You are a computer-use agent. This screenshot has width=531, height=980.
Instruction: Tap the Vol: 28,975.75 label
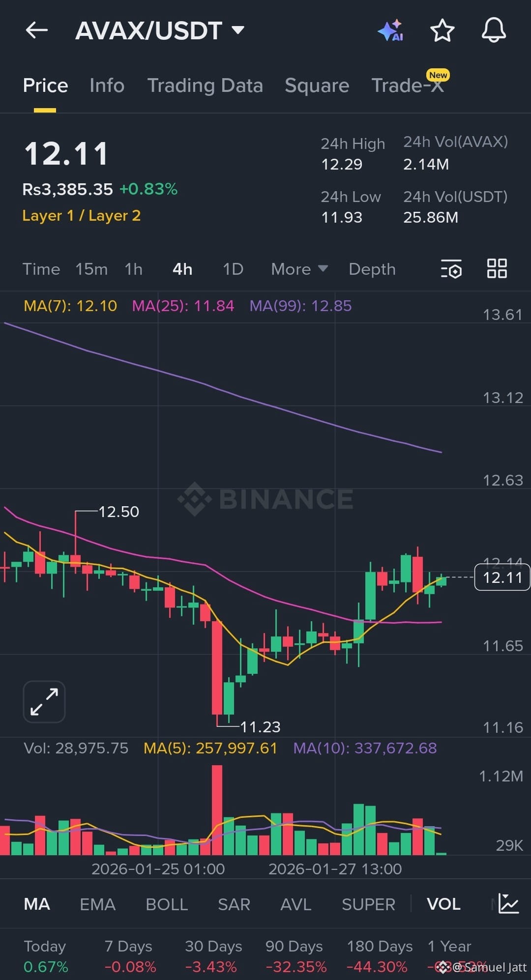coord(76,748)
